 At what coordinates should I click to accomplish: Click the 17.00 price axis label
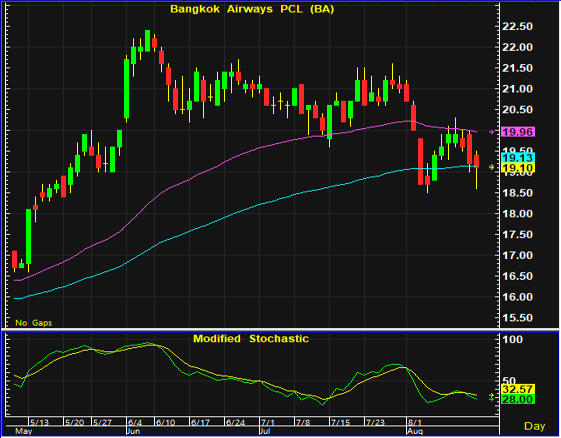[x=517, y=255]
